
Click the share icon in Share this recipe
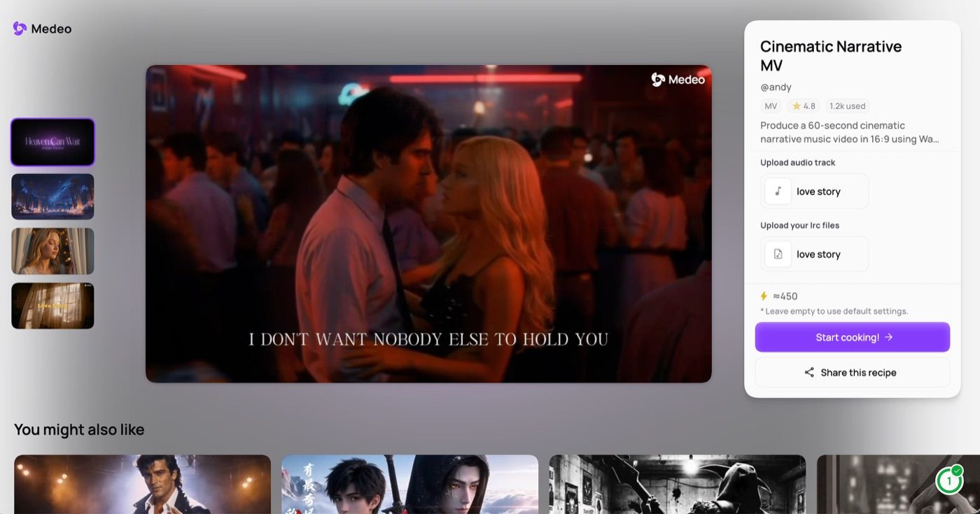pyautogui.click(x=809, y=372)
